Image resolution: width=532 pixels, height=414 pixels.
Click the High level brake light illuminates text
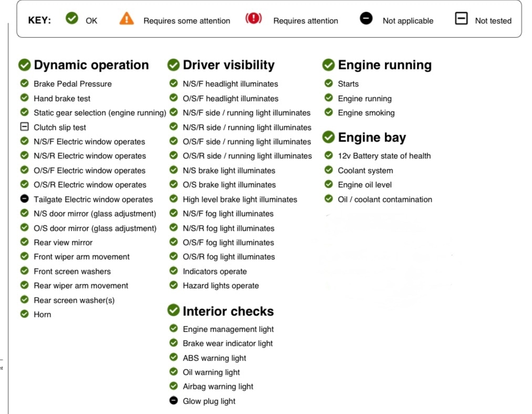point(240,200)
